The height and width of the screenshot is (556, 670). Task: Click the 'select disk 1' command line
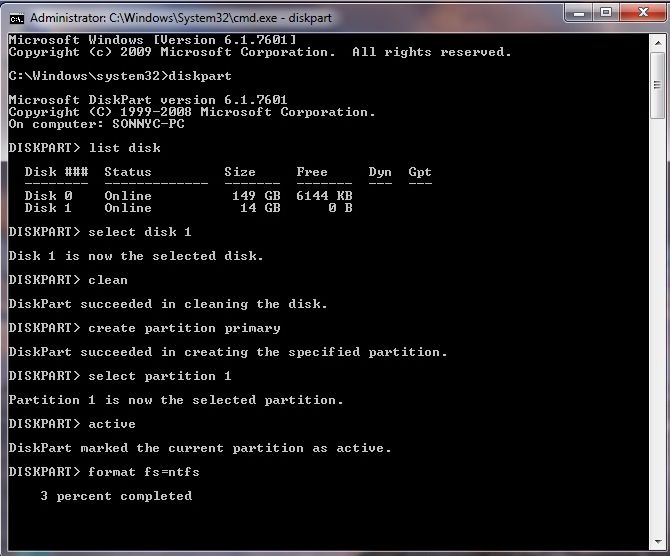pos(100,232)
